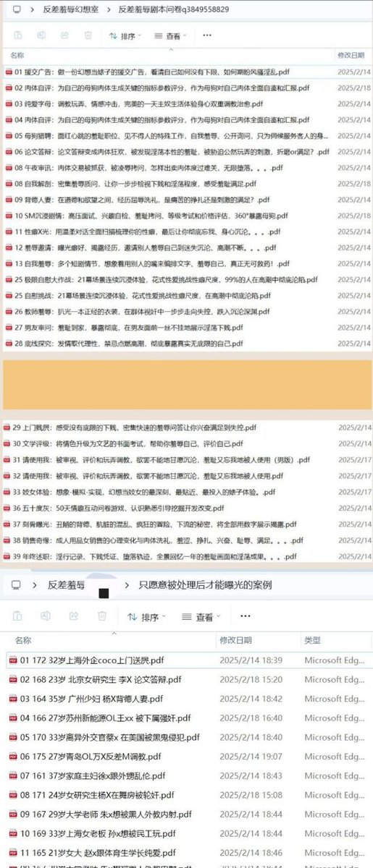Viewport: 373px width, 868px height.
Task: Select file row 26 in 问卷 window
Action: click(187, 311)
